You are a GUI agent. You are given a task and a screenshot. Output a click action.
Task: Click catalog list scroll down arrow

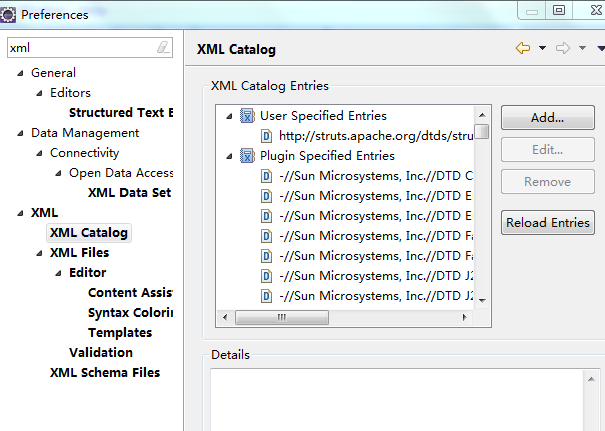click(482, 300)
